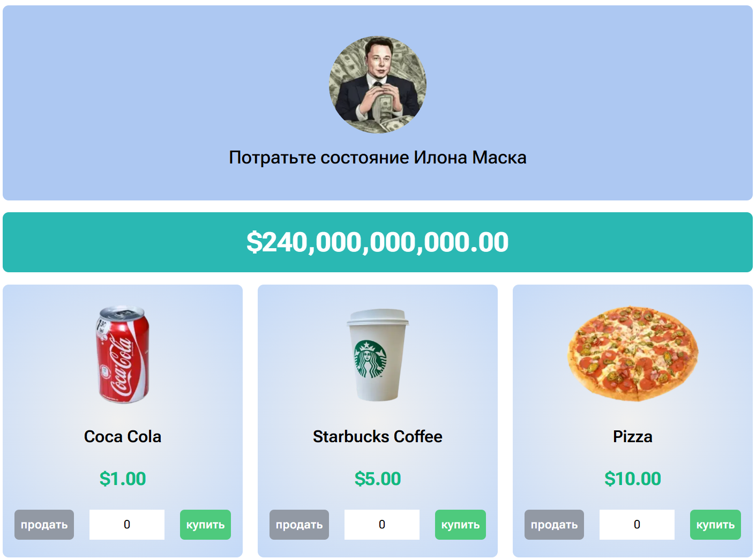The width and height of the screenshot is (756, 559).
Task: Focus the Pizza quantity input field
Action: click(x=637, y=525)
